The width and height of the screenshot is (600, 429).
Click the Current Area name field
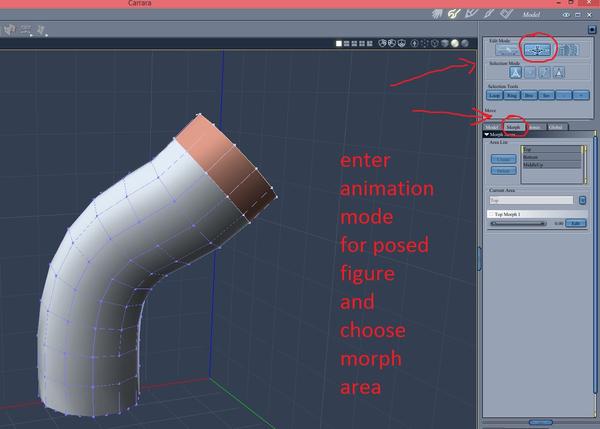tap(531, 200)
